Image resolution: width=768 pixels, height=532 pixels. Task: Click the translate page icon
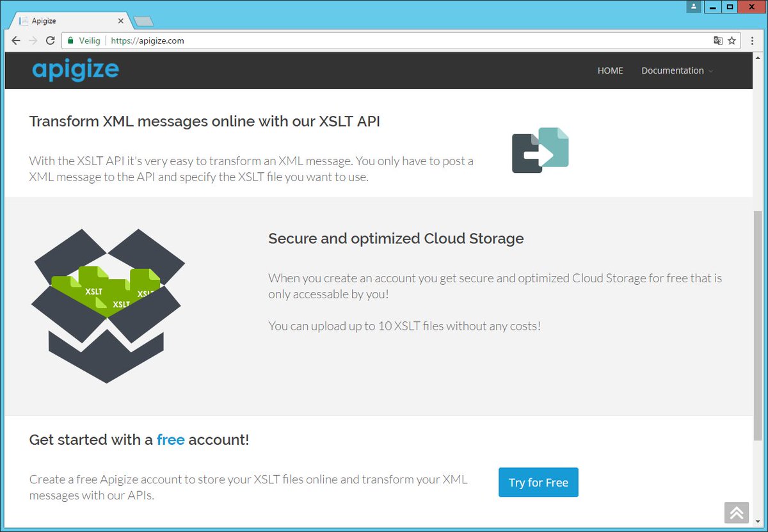click(x=718, y=40)
